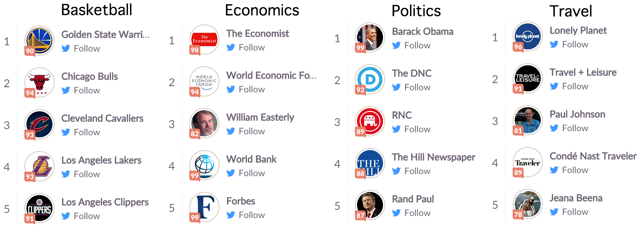This screenshot has height=228, width=644.
Task: Open the Los Angeles Lakers profile link
Action: (101, 160)
